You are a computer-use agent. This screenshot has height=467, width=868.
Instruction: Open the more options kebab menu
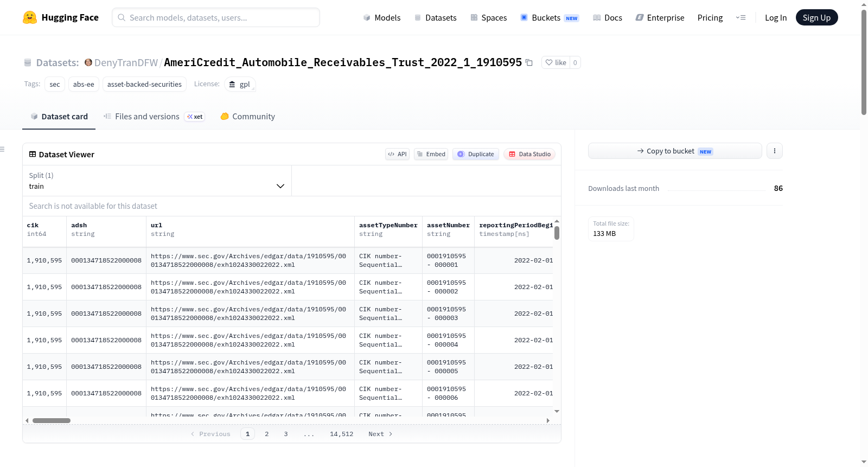(x=775, y=151)
